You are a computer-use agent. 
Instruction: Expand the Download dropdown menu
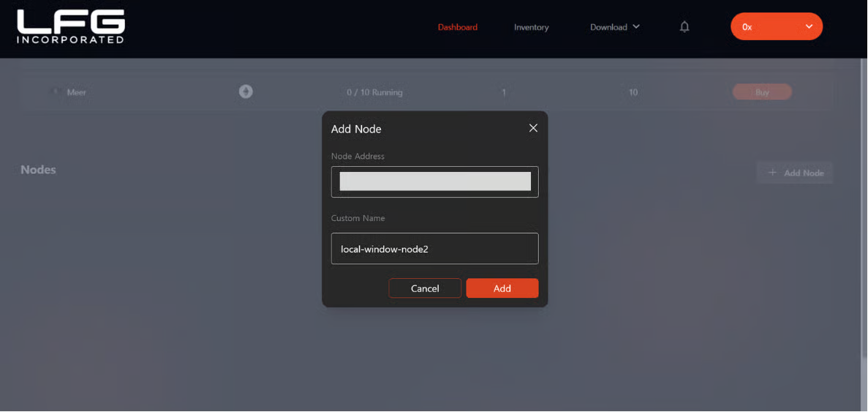tap(614, 27)
